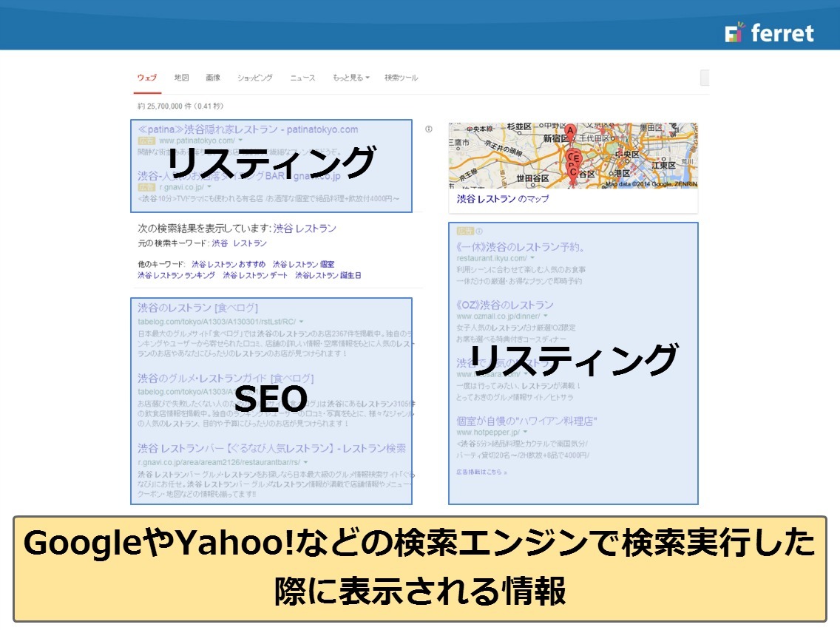The image size is (840, 630).
Task: Expand arrow next to r.gnavi.co.jp/ ad
Action: click(x=209, y=187)
